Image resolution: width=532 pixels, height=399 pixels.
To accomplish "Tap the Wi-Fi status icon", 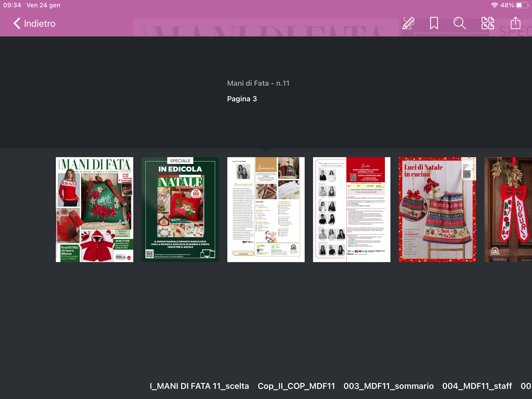I will coord(494,5).
